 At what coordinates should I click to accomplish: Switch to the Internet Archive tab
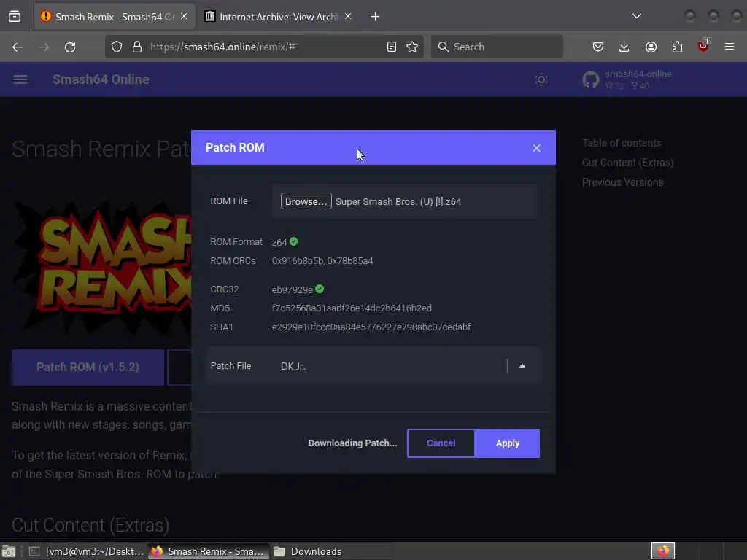tap(278, 17)
